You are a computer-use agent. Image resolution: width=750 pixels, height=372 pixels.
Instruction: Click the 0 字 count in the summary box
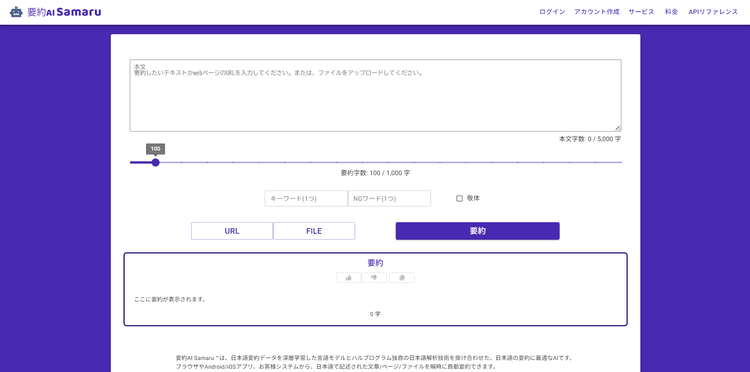click(x=375, y=314)
